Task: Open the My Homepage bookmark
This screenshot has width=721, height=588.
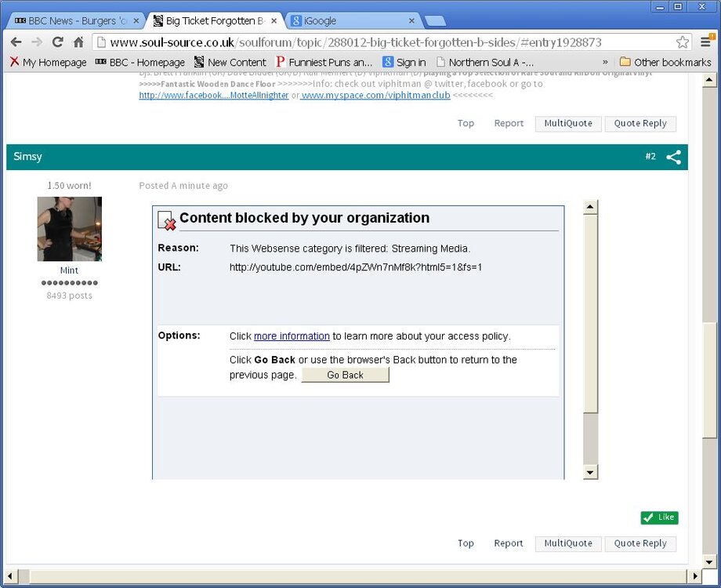Action: pyautogui.click(x=49, y=62)
